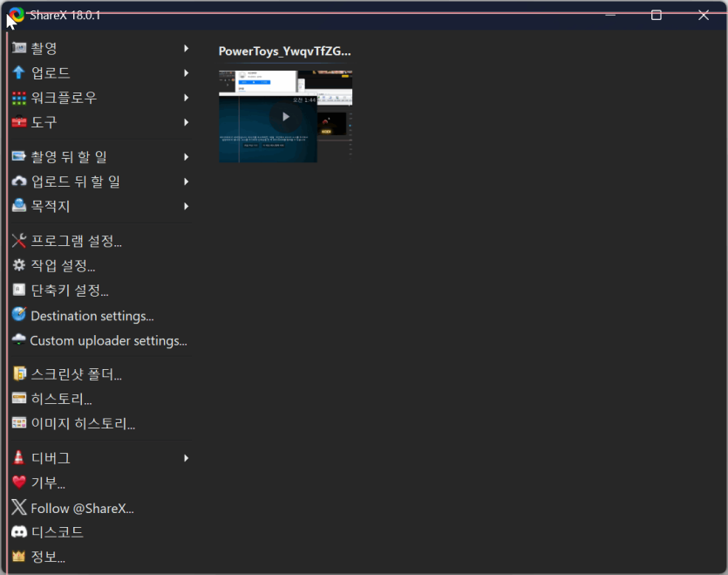
Task: Open Custom uploader settings...
Action: pyautogui.click(x=101, y=340)
